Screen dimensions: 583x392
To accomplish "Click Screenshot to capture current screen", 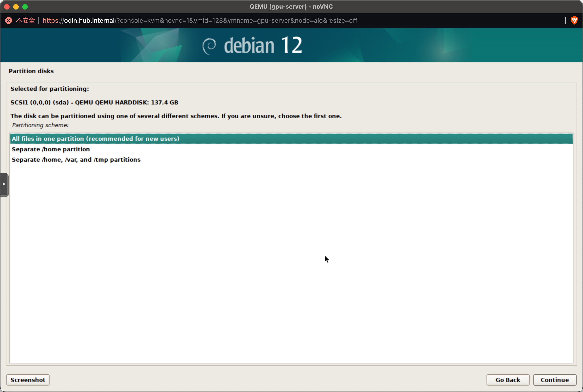I will tap(28, 380).
